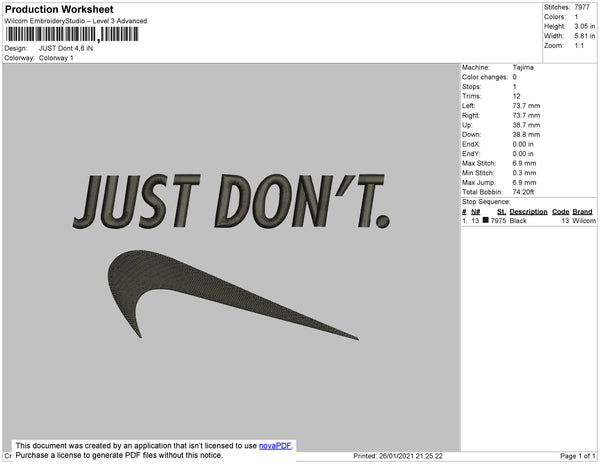
Task: Select the 'Code' column header
Action: 561,212
